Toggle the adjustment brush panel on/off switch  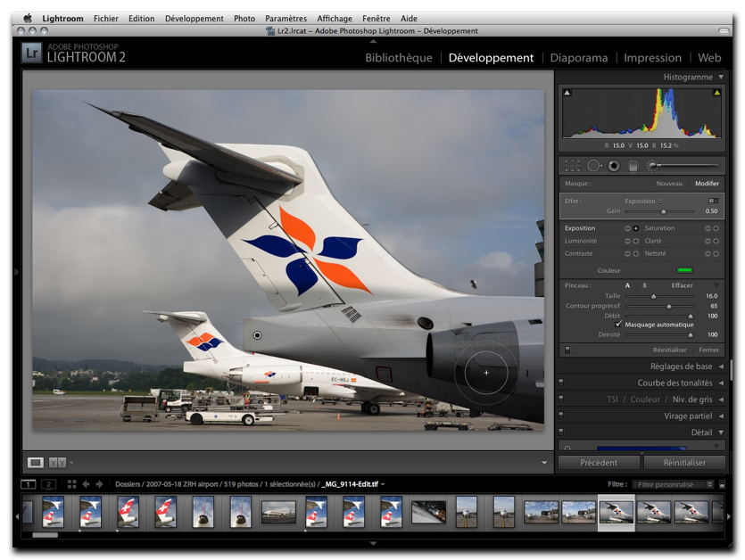(567, 350)
